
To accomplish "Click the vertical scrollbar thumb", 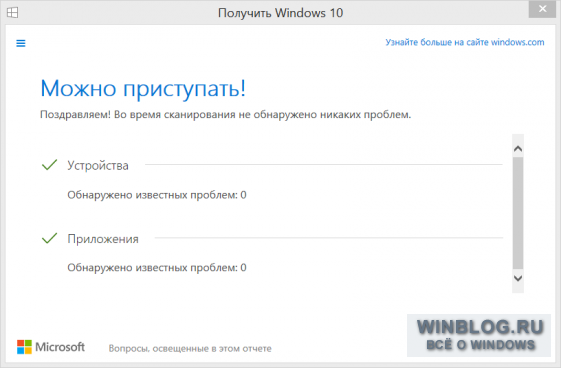I will point(518,213).
